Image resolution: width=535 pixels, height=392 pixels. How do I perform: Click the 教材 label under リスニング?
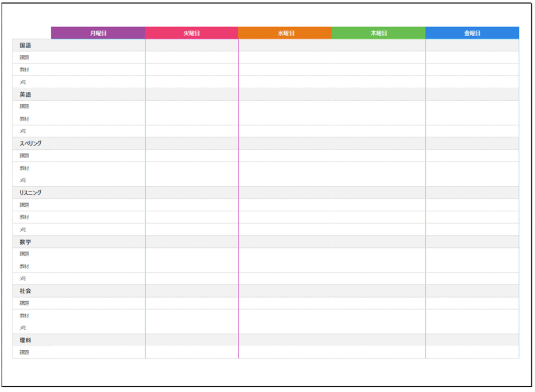[24, 217]
